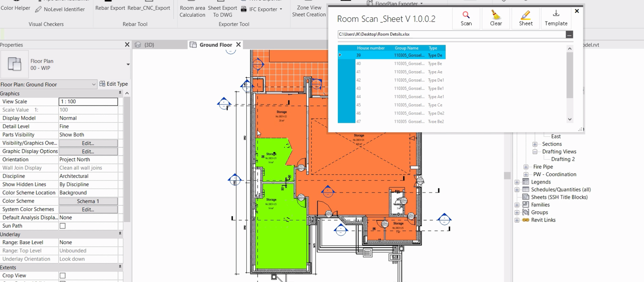Run the NoLevel Identifier tool

60,9
